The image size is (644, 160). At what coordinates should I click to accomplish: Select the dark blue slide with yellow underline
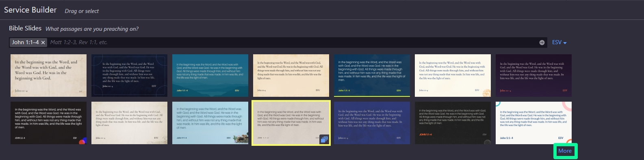click(x=372, y=76)
